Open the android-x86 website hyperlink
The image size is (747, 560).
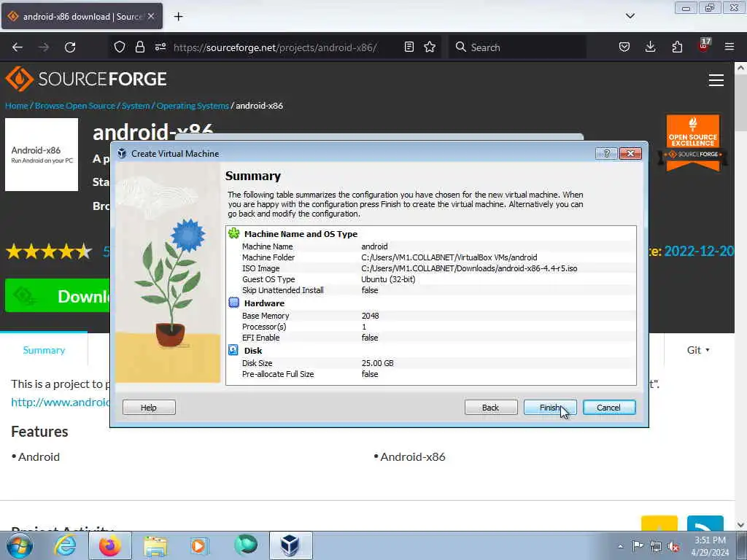(x=61, y=402)
